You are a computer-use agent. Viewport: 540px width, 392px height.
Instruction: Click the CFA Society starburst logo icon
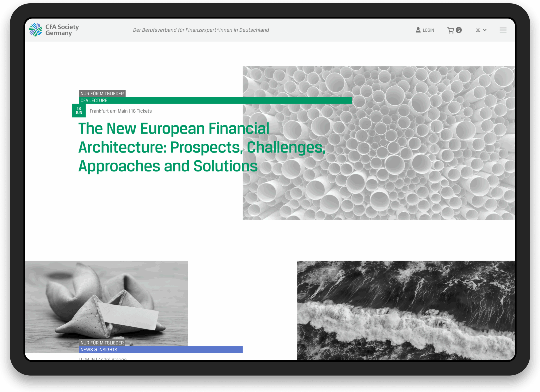coord(36,30)
